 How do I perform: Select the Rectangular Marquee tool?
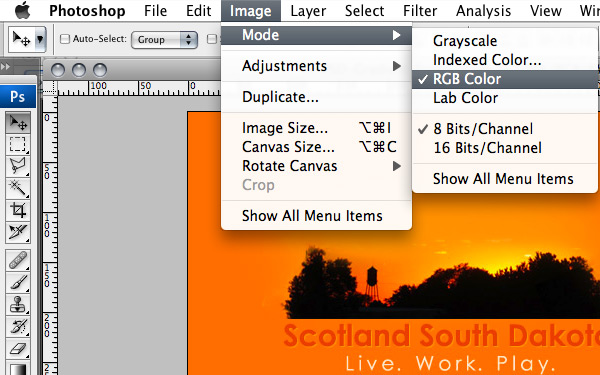point(18,144)
